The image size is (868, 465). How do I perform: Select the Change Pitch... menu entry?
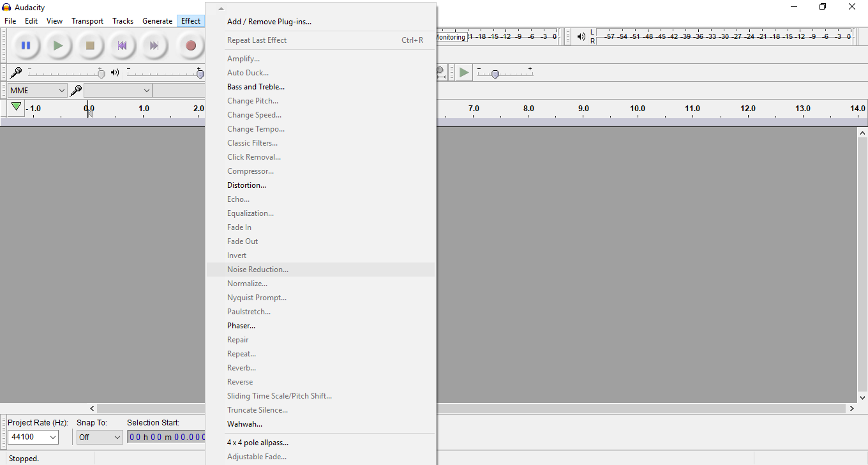(320, 101)
